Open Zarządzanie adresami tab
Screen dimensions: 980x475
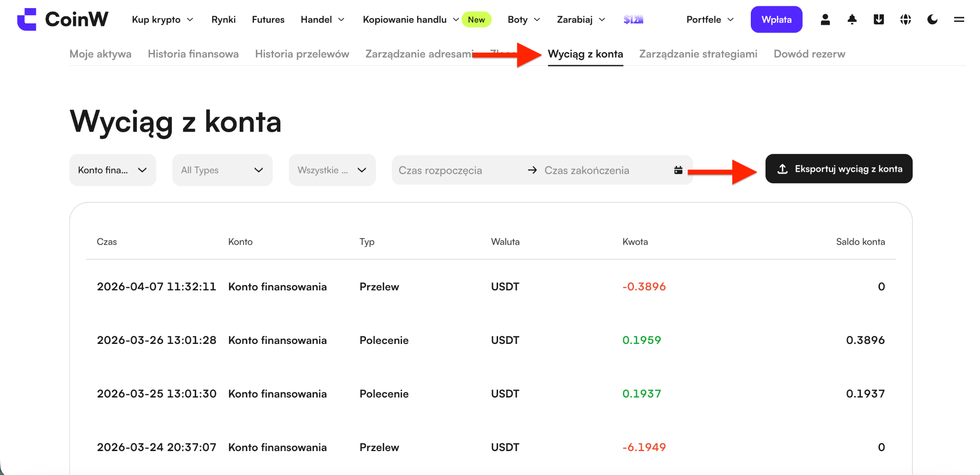pyautogui.click(x=419, y=54)
